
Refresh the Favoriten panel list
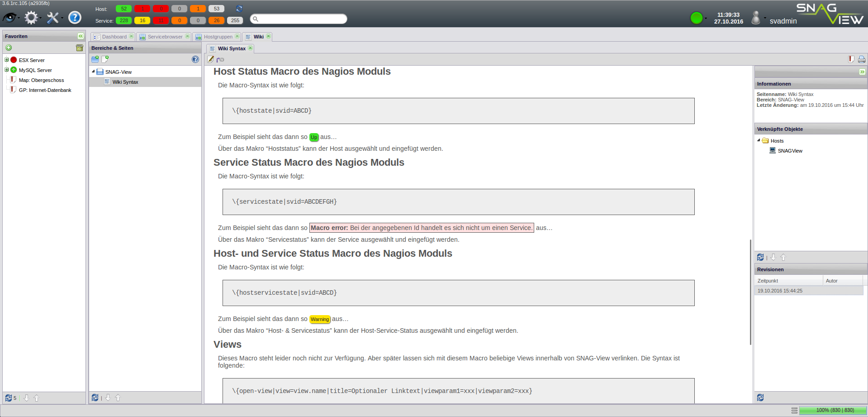[9, 398]
